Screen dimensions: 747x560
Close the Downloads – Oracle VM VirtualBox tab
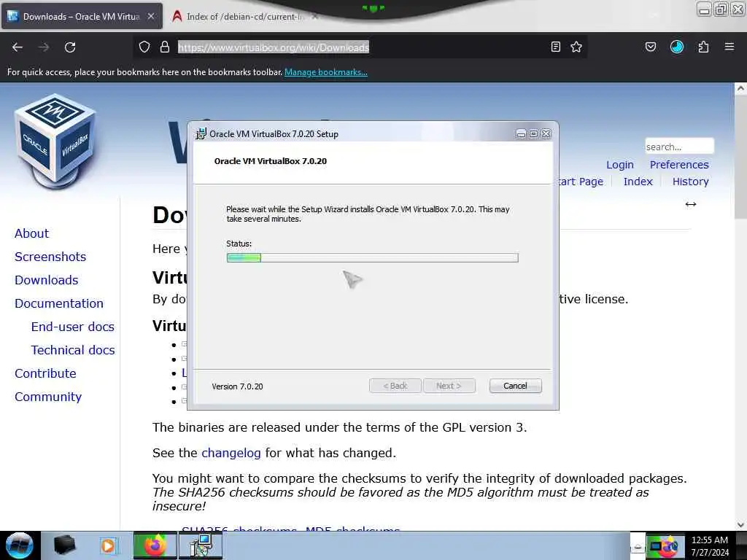pyautogui.click(x=151, y=16)
